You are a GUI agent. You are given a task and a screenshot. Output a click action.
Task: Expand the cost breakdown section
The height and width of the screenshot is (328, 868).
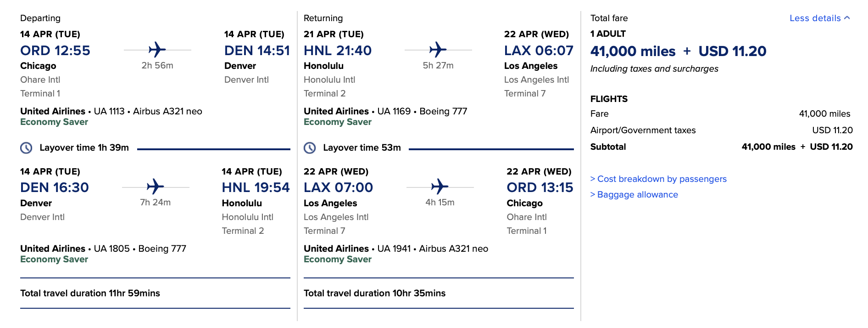pos(662,179)
